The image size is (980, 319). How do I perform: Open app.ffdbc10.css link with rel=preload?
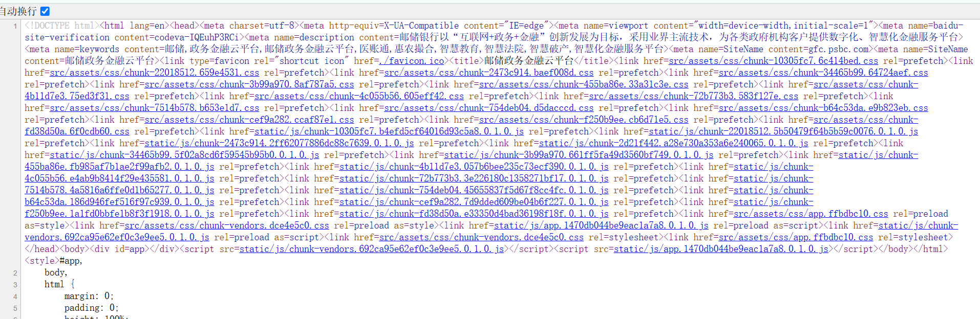[811, 214]
